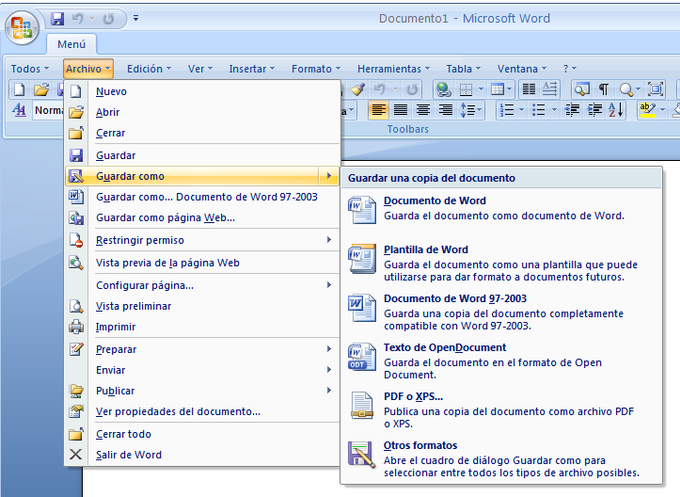Click the round Office button
680x497 pixels.
coord(22,28)
